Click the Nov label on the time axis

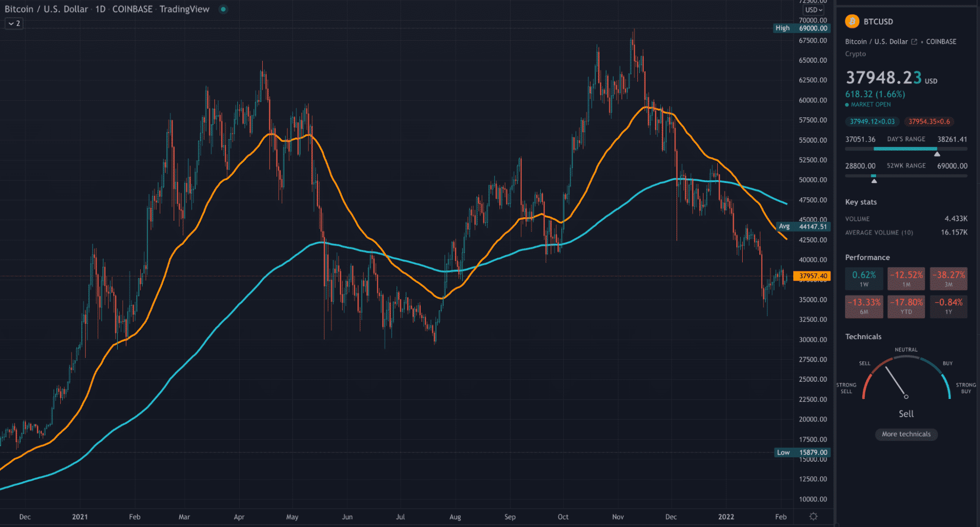(618, 517)
